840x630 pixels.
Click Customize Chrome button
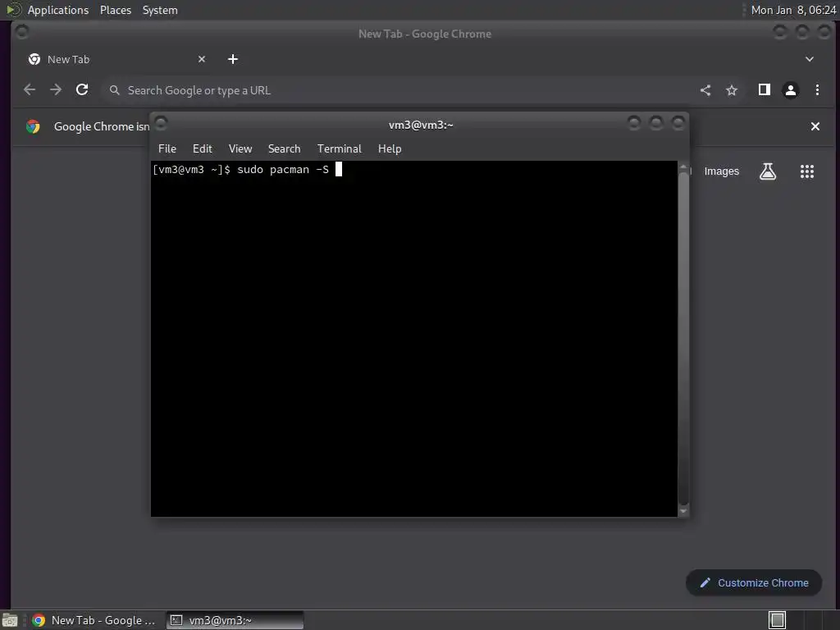(754, 583)
